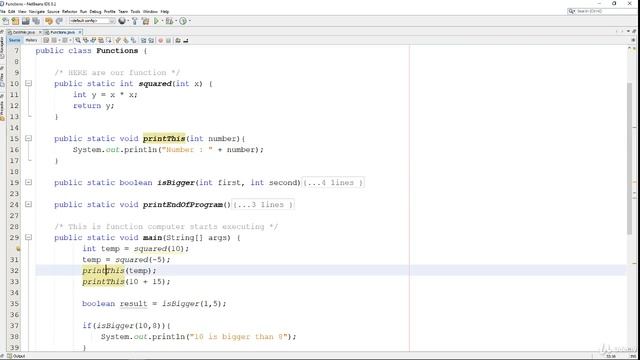Image resolution: width=640 pixels, height=360 pixels.
Task: Open the document list dropdown arrow
Action: (x=629, y=31)
